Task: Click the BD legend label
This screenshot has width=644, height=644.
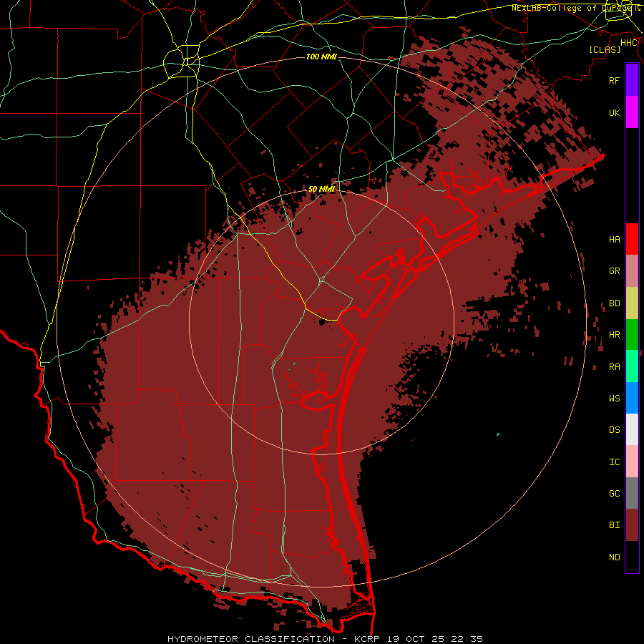Action: [x=615, y=303]
